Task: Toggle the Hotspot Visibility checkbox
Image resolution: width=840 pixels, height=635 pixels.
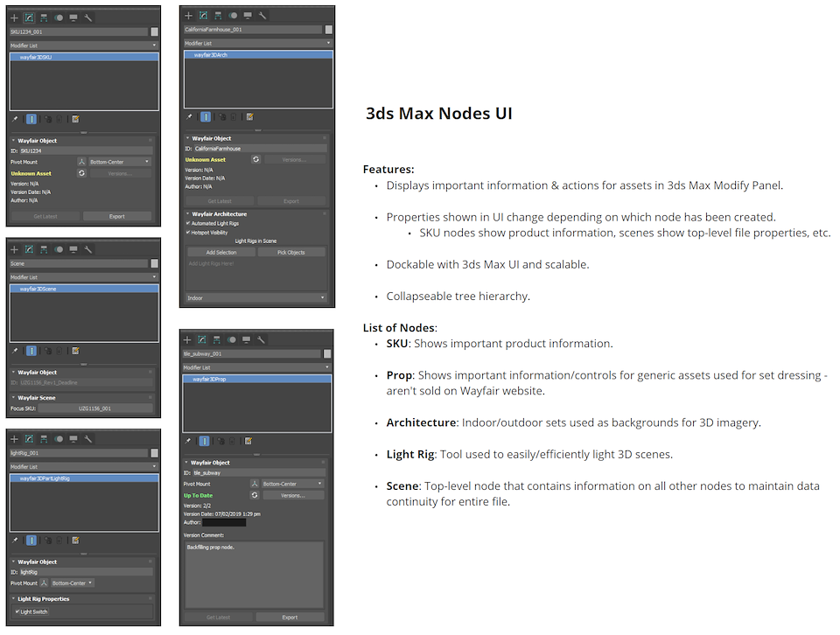Action: pyautogui.click(x=189, y=233)
